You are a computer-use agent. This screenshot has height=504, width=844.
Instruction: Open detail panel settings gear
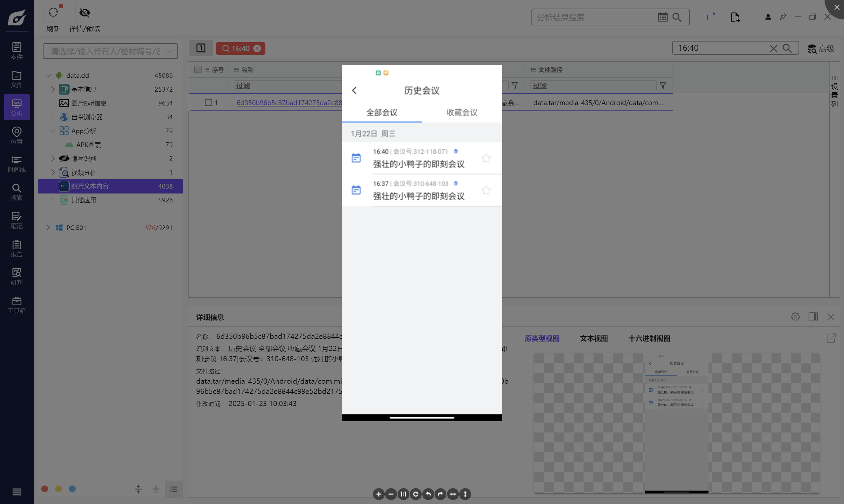point(795,317)
